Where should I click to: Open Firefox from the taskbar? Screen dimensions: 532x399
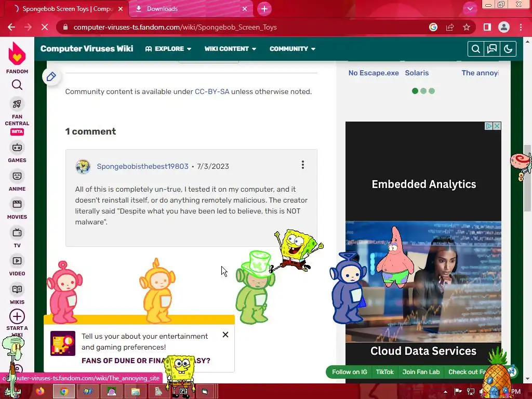click(x=40, y=391)
